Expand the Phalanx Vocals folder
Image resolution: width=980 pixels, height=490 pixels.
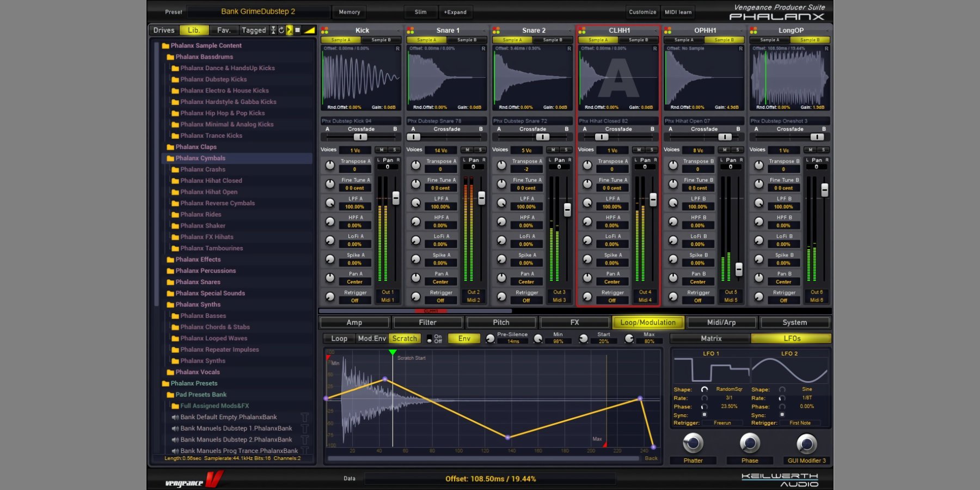coord(170,372)
